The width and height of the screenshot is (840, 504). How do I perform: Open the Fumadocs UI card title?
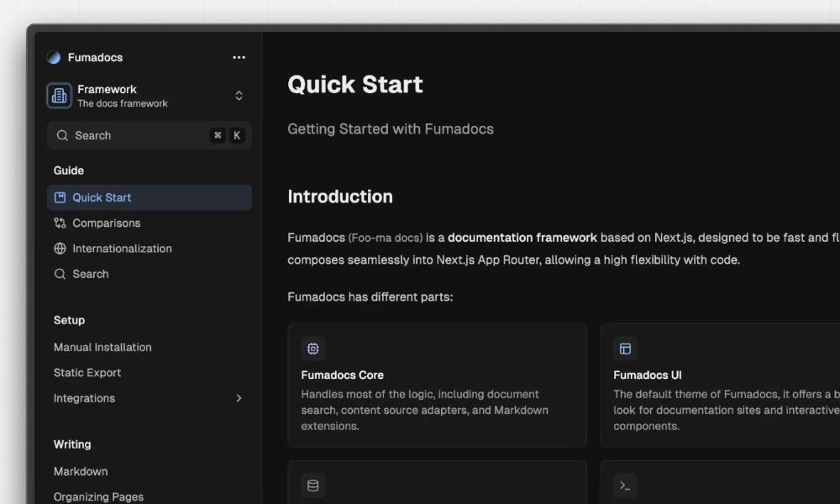[x=647, y=375]
